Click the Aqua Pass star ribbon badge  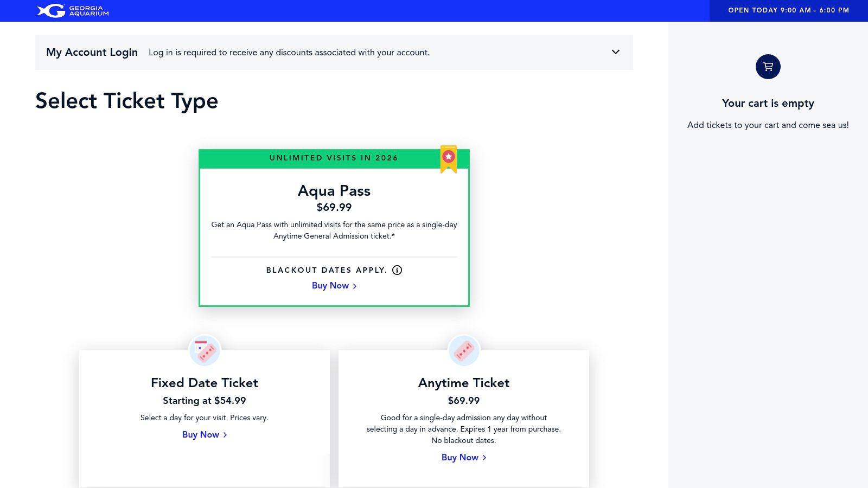tap(449, 158)
